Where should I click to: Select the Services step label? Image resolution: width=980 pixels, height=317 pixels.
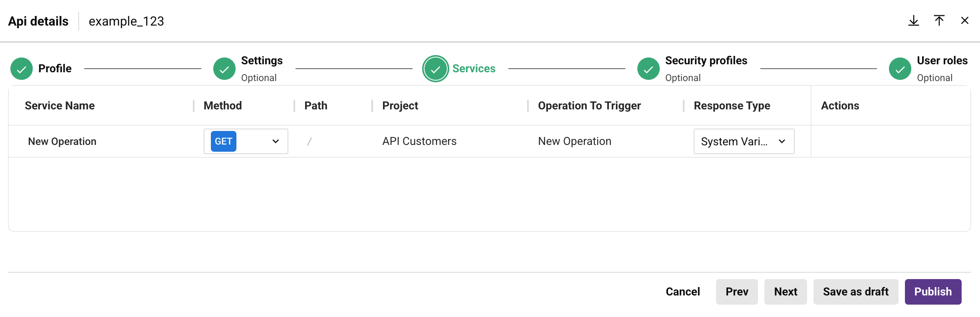(x=474, y=69)
